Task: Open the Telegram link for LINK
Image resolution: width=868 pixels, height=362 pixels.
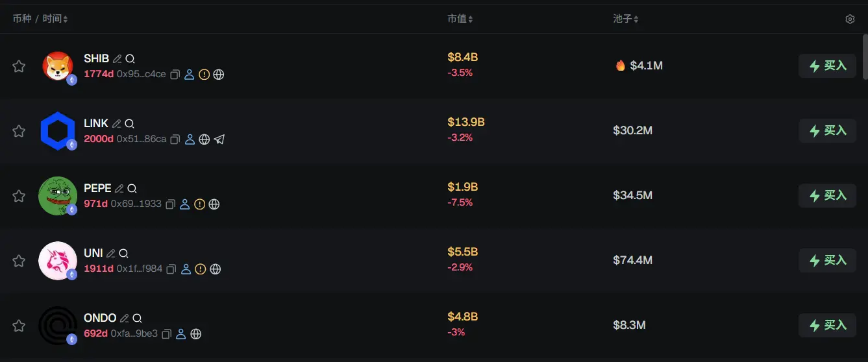Action: pos(219,139)
